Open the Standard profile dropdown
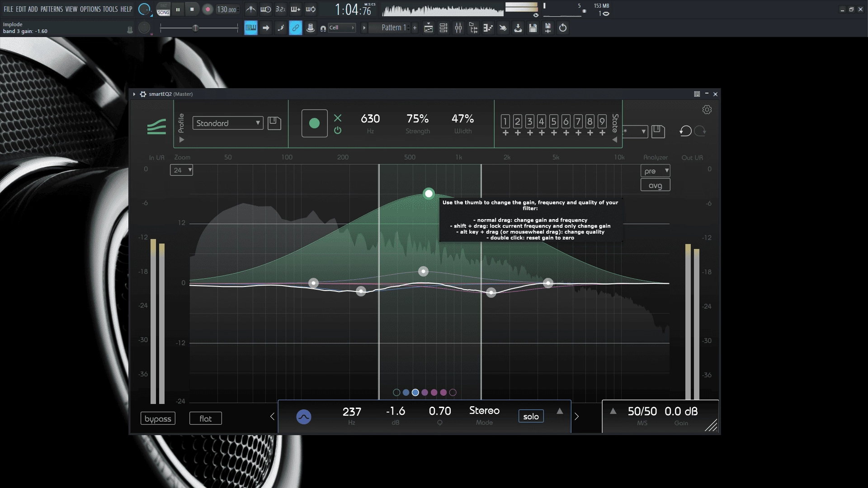 pos(228,123)
